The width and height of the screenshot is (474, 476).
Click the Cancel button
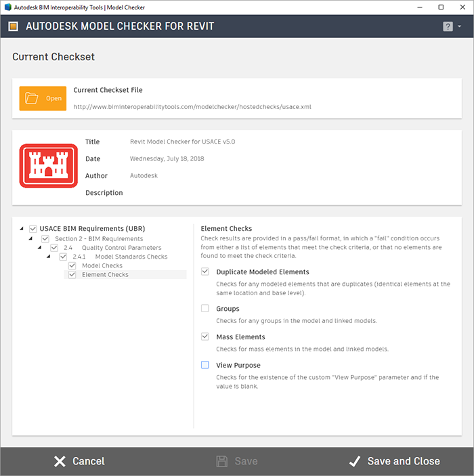pyautogui.click(x=79, y=461)
